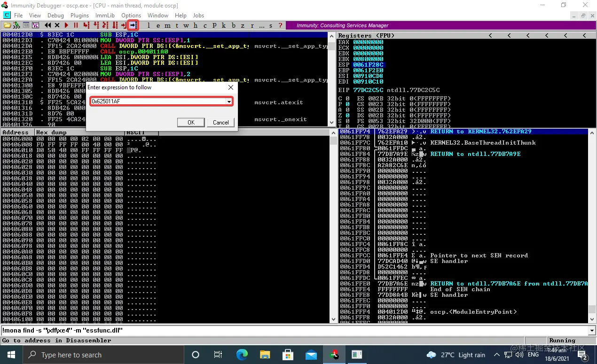Click the Restart program (rewind) toolbar icon

(48, 25)
